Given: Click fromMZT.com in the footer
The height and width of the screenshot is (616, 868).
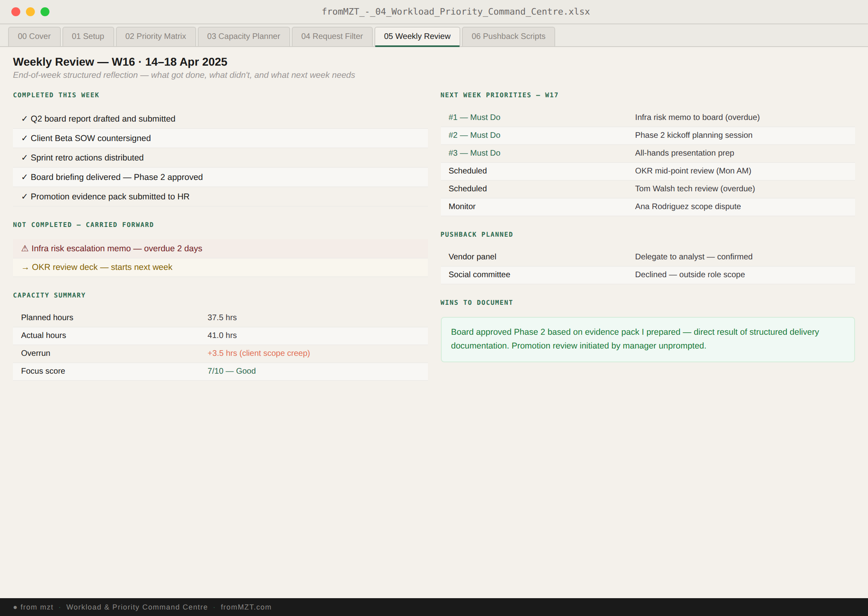Looking at the screenshot, I should point(246,607).
